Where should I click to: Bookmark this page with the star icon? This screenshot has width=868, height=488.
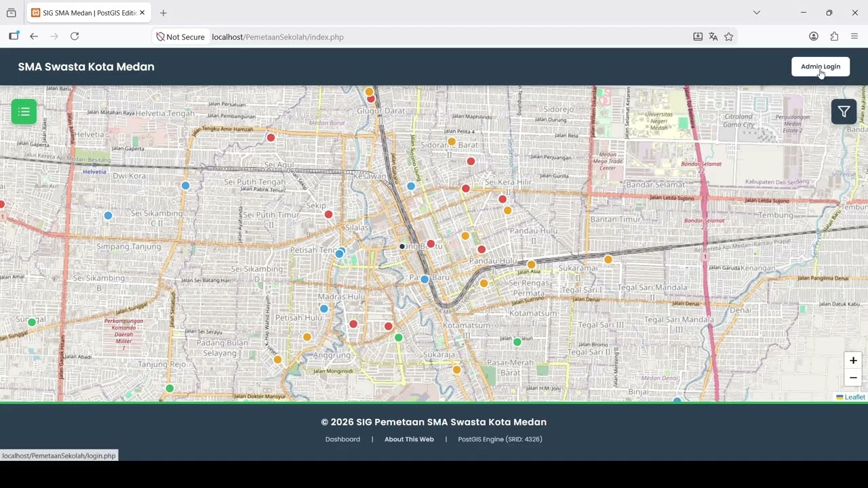point(729,37)
